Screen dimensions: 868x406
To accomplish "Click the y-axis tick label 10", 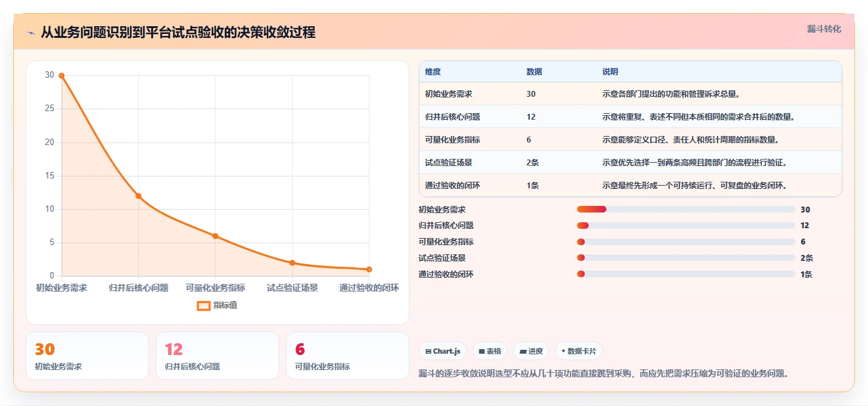I will click(50, 209).
